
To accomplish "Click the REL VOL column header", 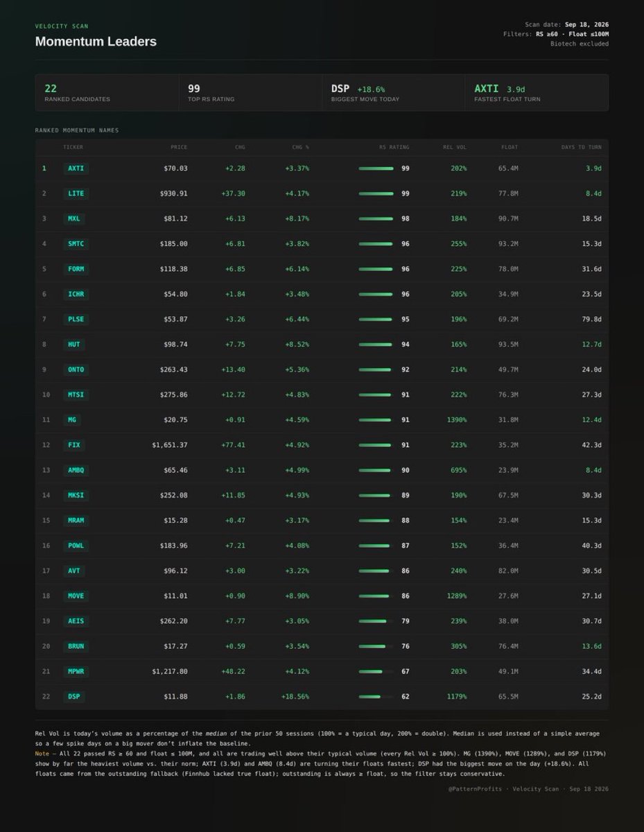I will 455,147.
